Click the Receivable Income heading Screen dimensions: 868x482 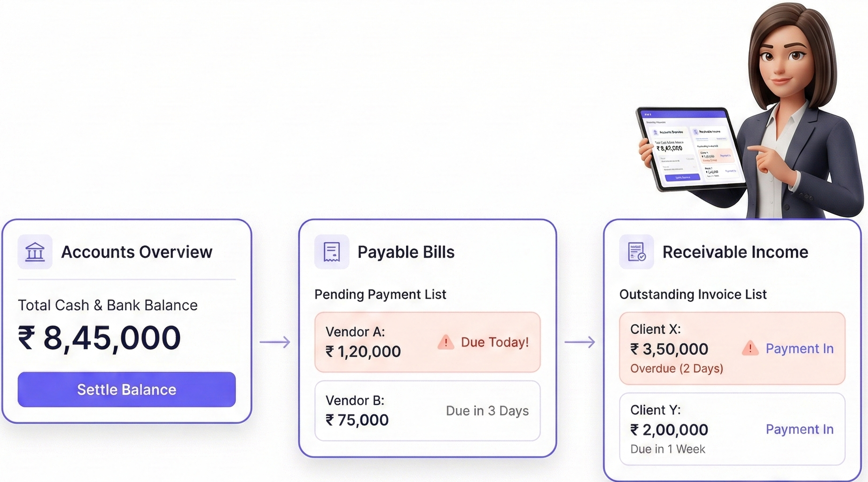click(735, 252)
